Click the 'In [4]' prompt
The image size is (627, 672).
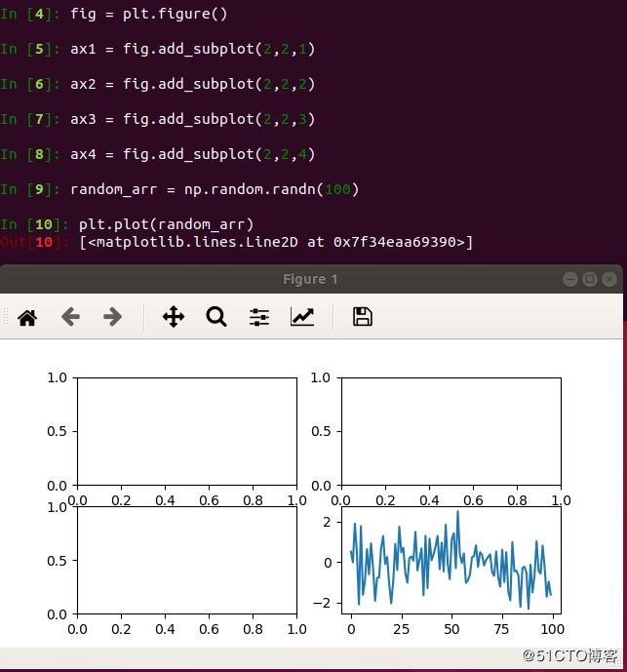[x=30, y=15]
